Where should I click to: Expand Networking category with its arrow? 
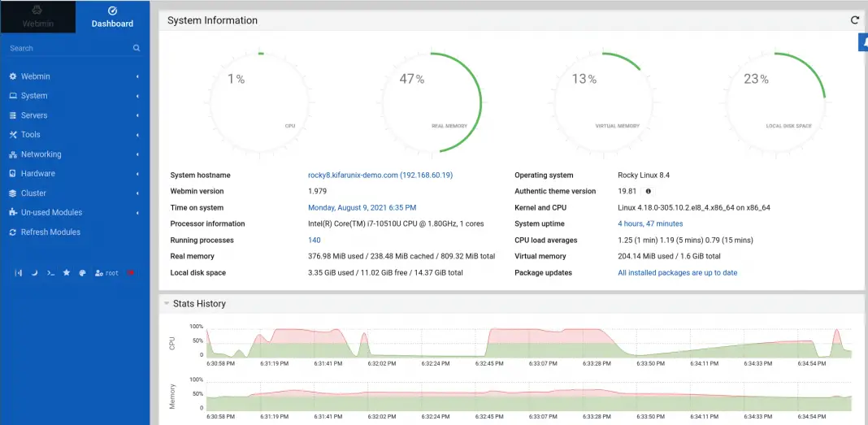137,154
